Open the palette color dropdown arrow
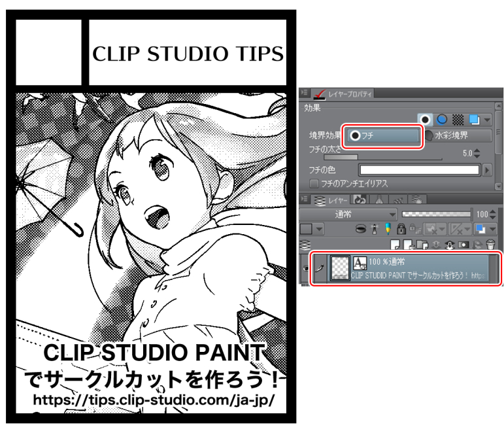This screenshot has width=504, height=433. point(318,230)
